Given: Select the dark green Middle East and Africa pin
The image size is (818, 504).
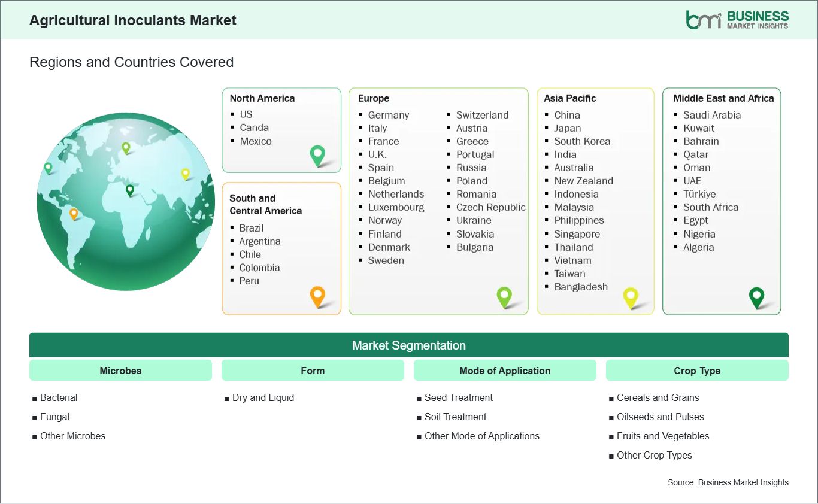Looking at the screenshot, I should coord(756,297).
